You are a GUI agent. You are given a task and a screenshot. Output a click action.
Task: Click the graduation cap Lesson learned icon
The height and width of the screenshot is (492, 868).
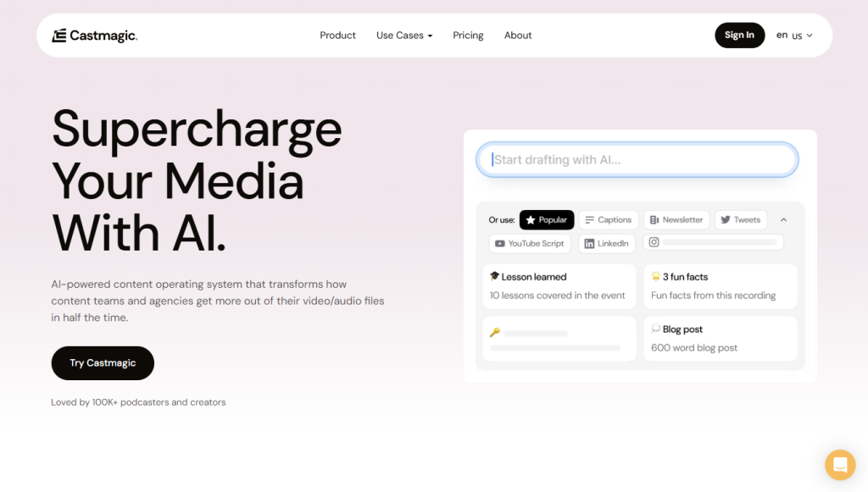(494, 276)
